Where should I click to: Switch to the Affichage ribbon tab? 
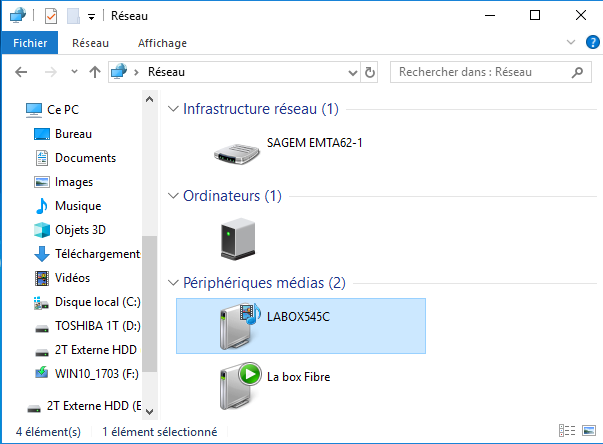point(162,43)
